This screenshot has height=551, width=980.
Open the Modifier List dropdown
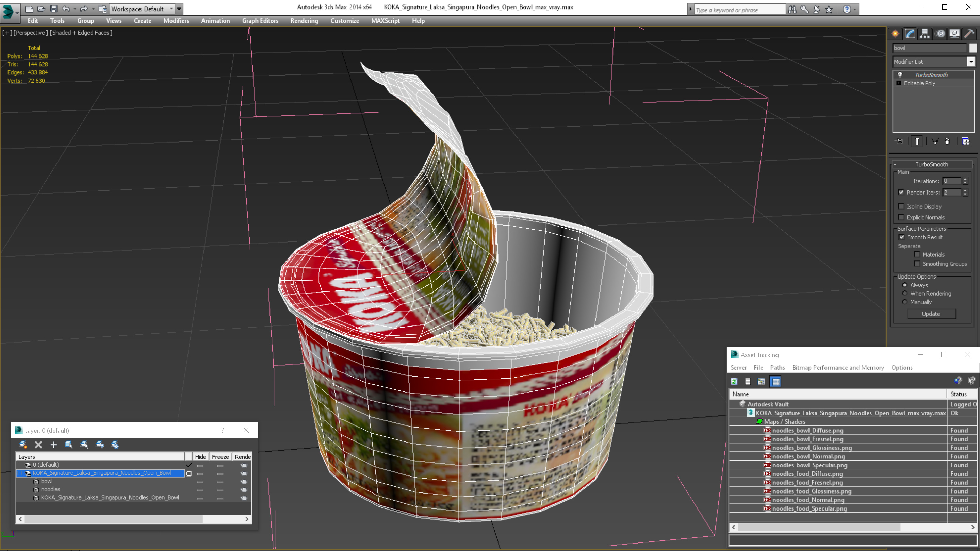[x=971, y=62]
